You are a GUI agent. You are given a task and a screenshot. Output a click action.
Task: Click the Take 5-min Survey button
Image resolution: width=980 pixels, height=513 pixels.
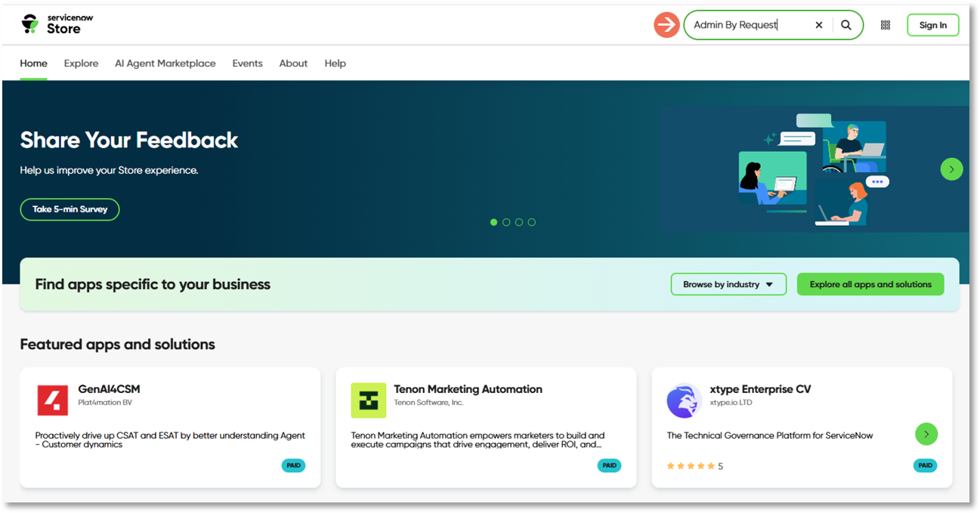(x=70, y=209)
